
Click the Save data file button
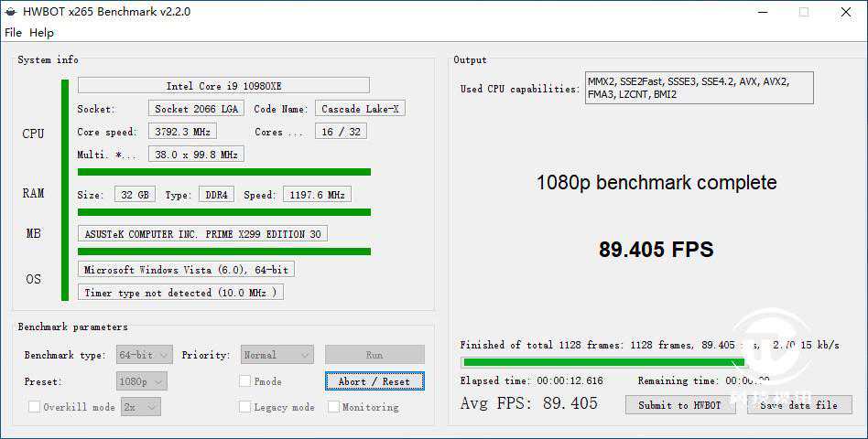click(x=799, y=405)
